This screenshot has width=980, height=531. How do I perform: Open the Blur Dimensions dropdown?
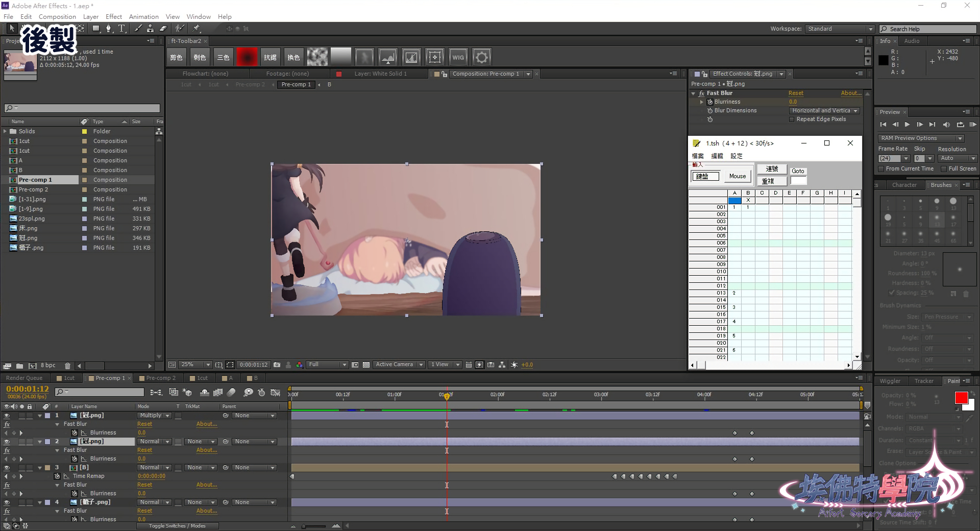point(824,111)
